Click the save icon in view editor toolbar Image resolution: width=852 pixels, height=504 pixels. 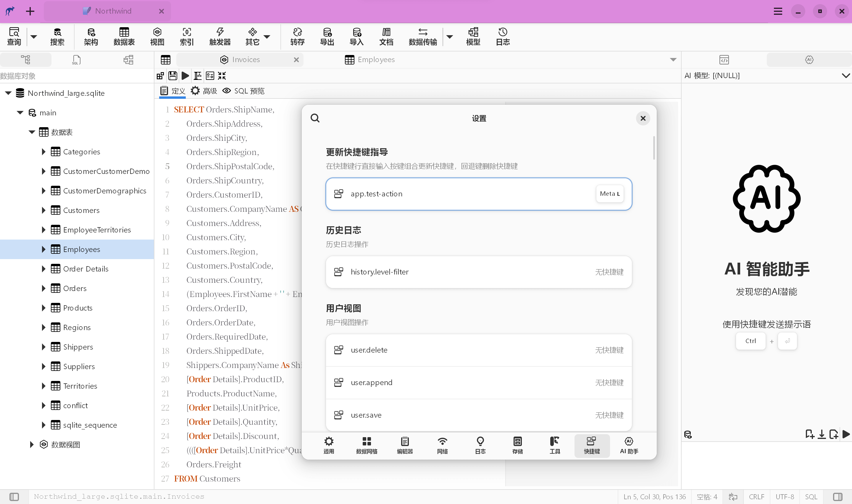[172, 75]
